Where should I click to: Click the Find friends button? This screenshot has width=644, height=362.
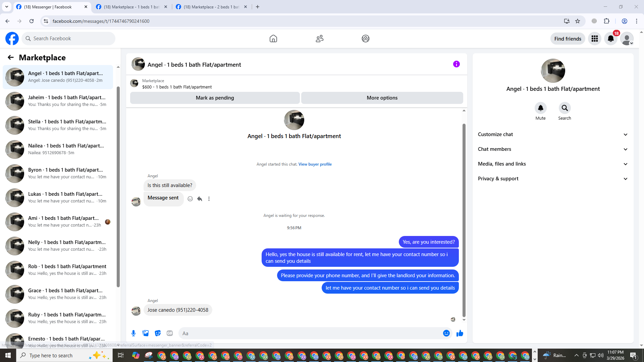click(x=568, y=39)
